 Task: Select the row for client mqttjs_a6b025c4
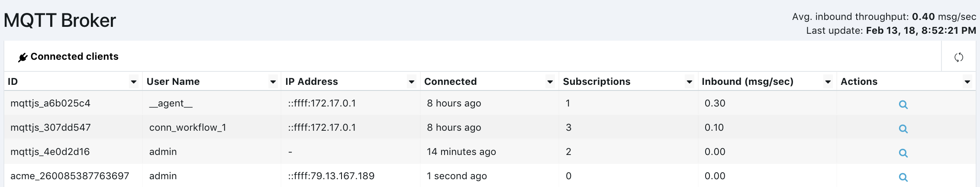point(490,103)
